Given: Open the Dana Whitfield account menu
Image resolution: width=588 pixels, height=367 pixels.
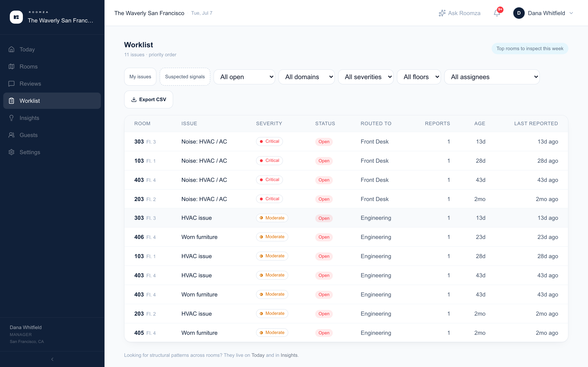Looking at the screenshot, I should point(543,13).
